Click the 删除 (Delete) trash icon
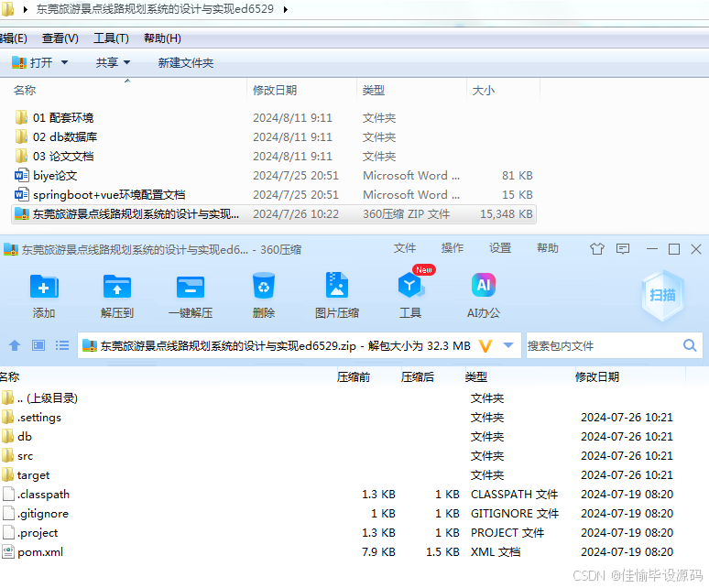The height and width of the screenshot is (588, 709). tap(264, 286)
